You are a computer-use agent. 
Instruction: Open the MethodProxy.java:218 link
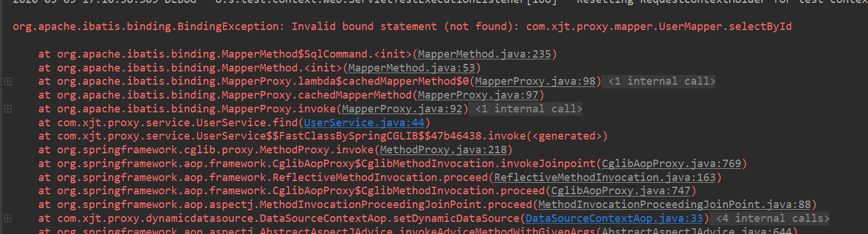click(x=444, y=150)
